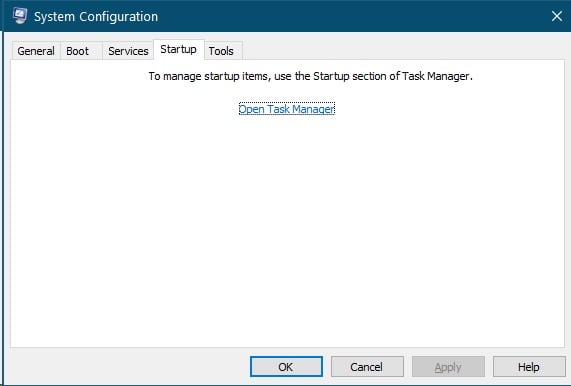Click the System Configuration title text
The image size is (571, 386).
(96, 16)
